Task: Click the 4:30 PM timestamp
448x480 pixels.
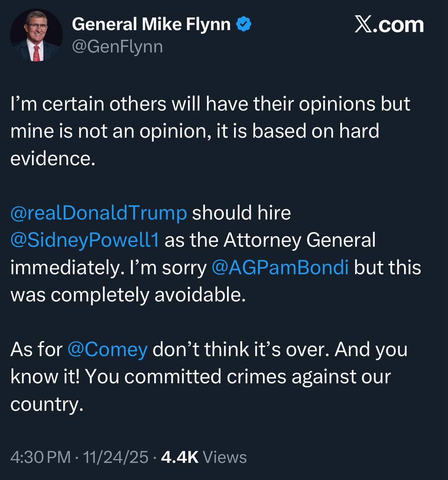Action: [40, 457]
